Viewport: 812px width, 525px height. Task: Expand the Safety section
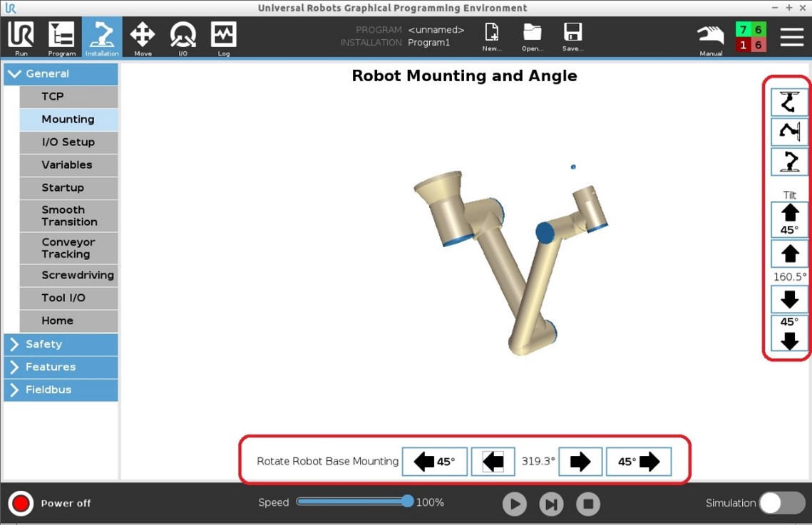point(61,344)
